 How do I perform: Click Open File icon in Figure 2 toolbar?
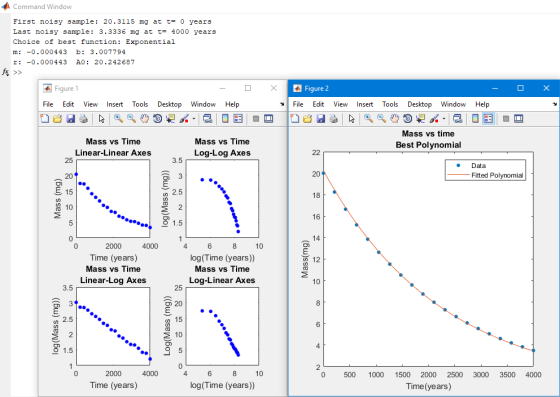(x=308, y=119)
